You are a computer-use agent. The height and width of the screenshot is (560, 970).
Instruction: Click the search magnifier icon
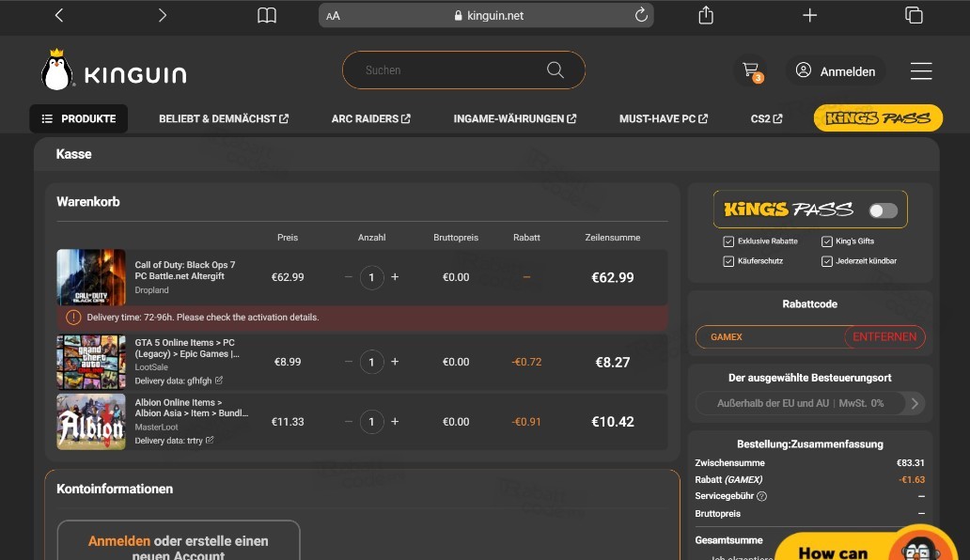[555, 70]
